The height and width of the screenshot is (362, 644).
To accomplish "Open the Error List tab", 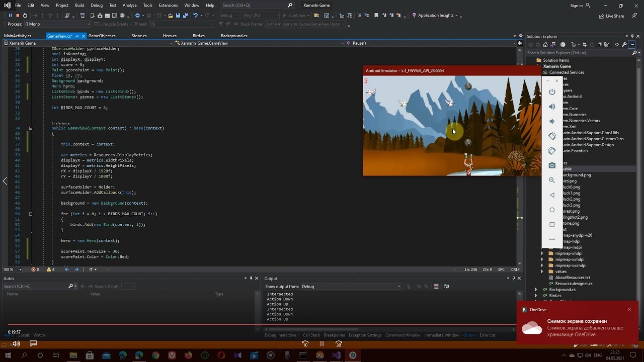I will coord(488,335).
